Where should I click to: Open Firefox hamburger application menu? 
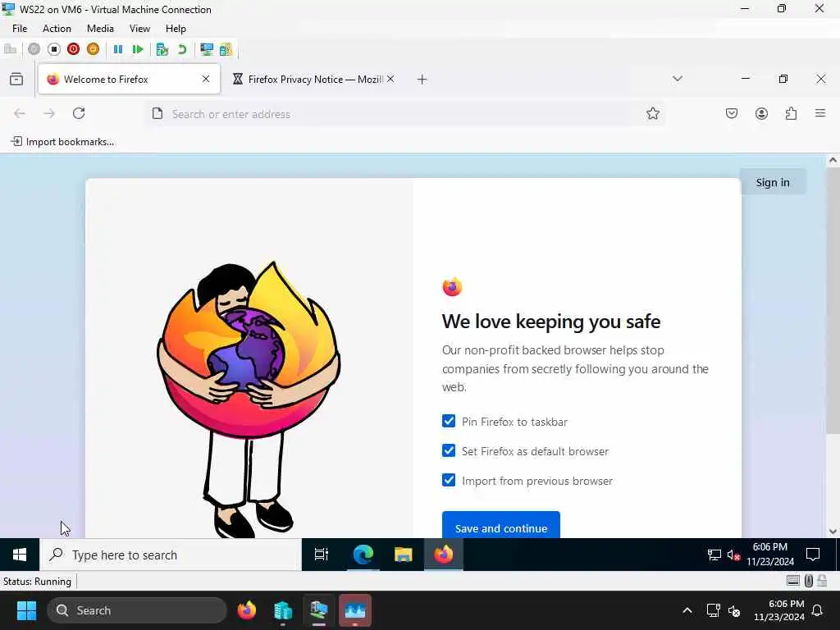pyautogui.click(x=820, y=113)
